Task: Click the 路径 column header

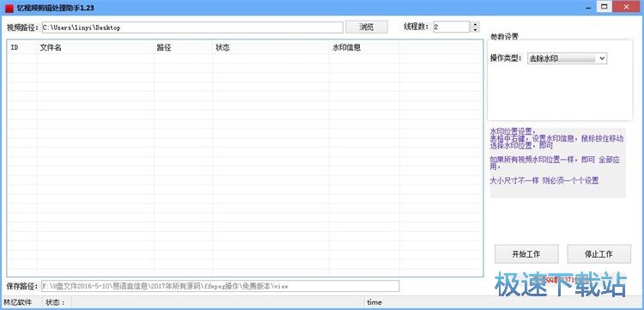Action: coord(183,47)
